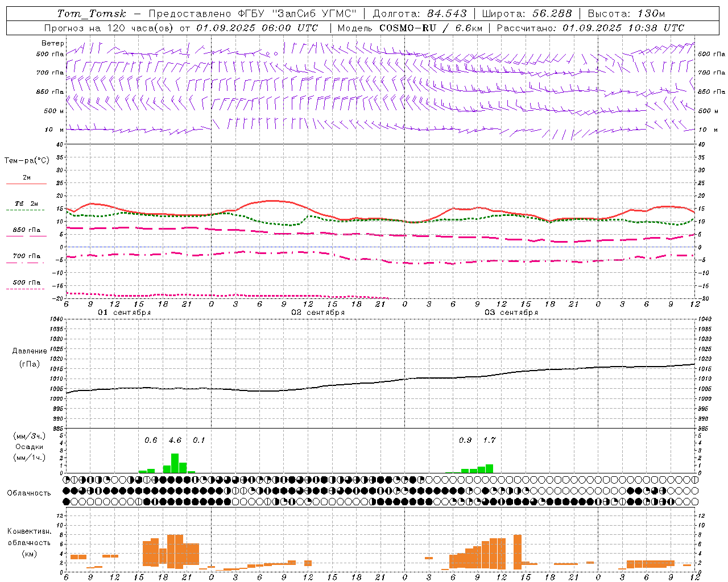Click the Конвективн. label
The image size is (728, 582).
tap(30, 531)
